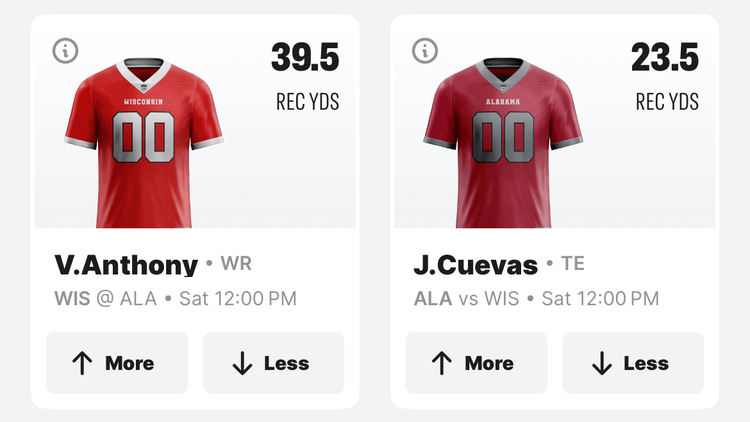750x422 pixels.
Task: Open info for J.Cuevas card
Action: click(x=425, y=51)
